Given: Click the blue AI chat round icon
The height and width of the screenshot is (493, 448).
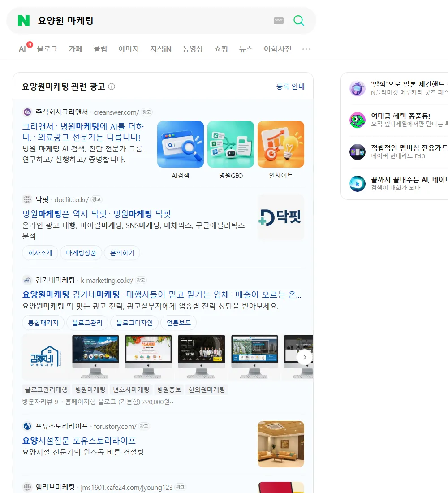Looking at the screenshot, I should [358, 184].
